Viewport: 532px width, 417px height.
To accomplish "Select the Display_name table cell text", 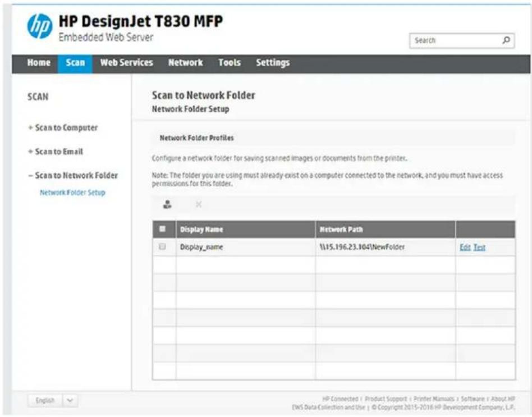I will tap(201, 247).
